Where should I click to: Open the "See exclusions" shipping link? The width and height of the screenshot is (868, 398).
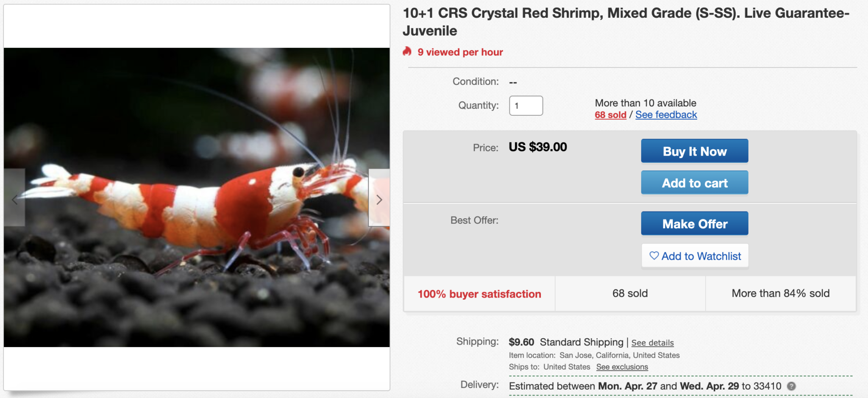point(622,367)
